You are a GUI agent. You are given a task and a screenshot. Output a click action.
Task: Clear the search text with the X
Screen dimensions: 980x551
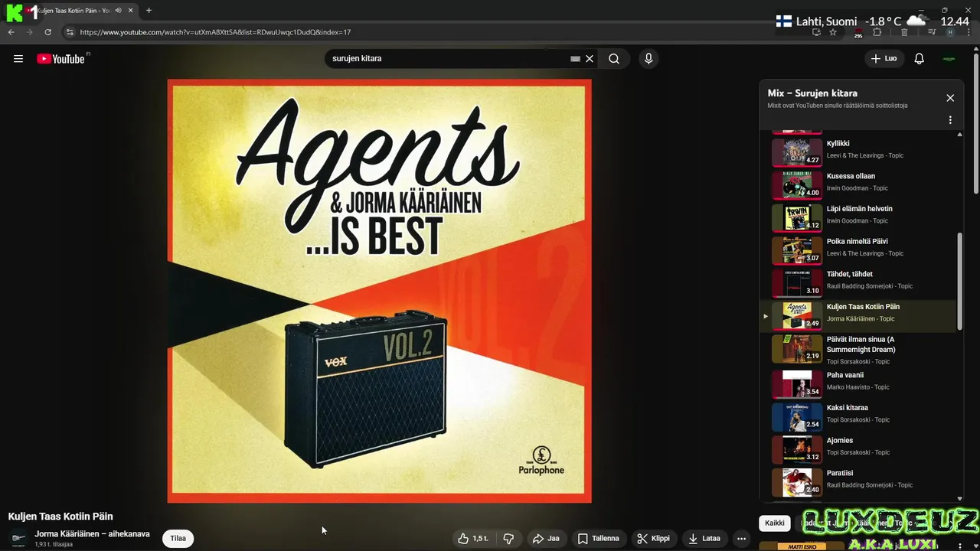pyautogui.click(x=590, y=59)
